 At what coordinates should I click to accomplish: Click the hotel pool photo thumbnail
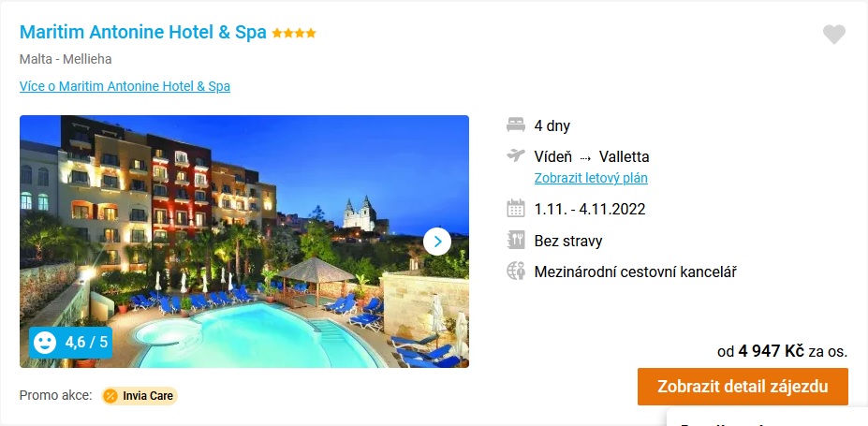point(244,242)
